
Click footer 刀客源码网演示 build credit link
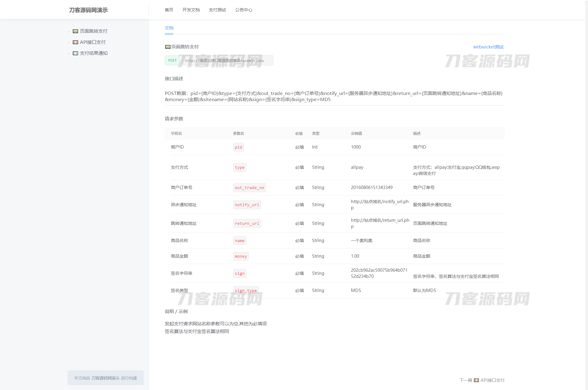(x=105, y=378)
